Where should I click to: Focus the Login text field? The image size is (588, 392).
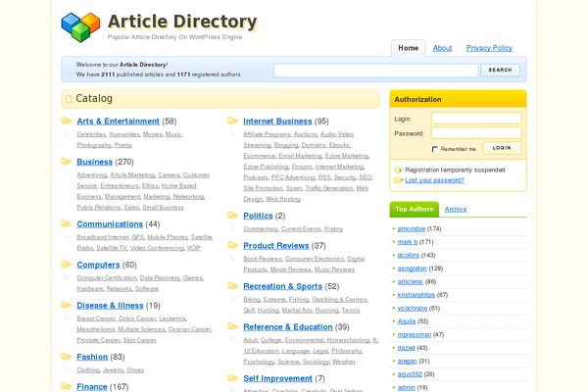tap(476, 119)
